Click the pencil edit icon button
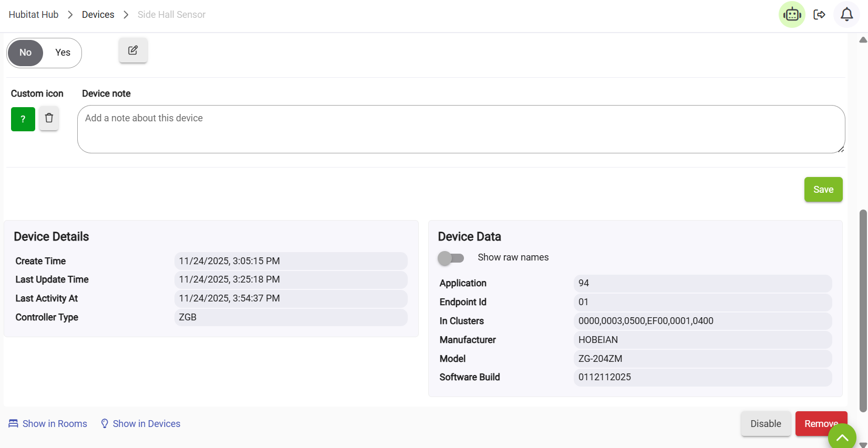 [133, 50]
